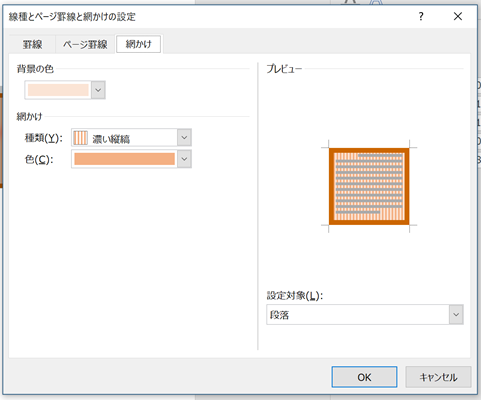The image size is (481, 400).
Task: Click the shading preview thumbnail
Action: pyautogui.click(x=369, y=186)
